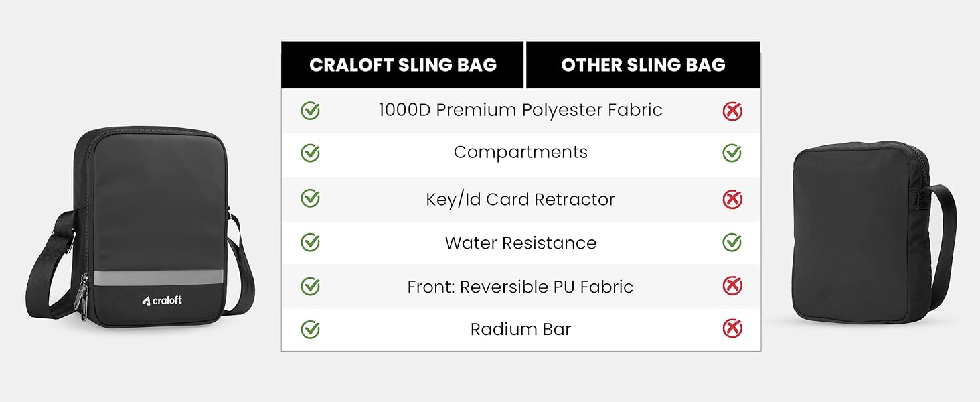
Task: Click green checkmark beside Front: Reversible PU Fabric
Action: click(310, 287)
